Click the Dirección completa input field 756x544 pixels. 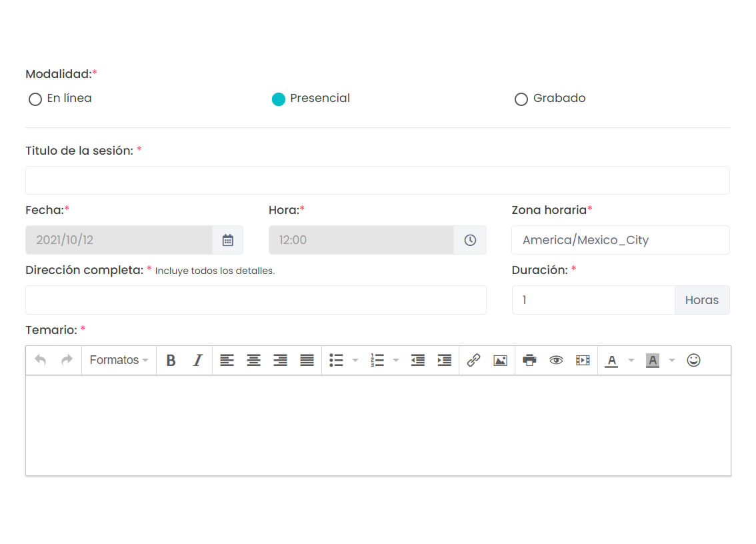[x=256, y=300]
